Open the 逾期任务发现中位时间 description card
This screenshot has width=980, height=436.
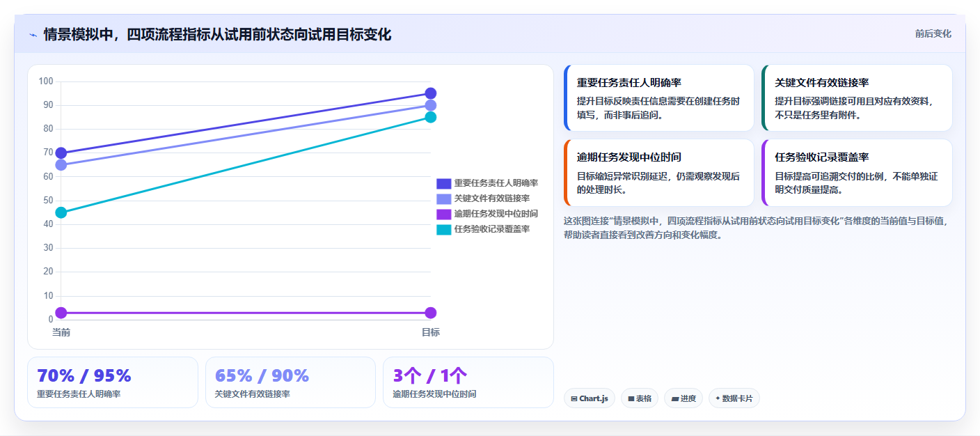(659, 173)
